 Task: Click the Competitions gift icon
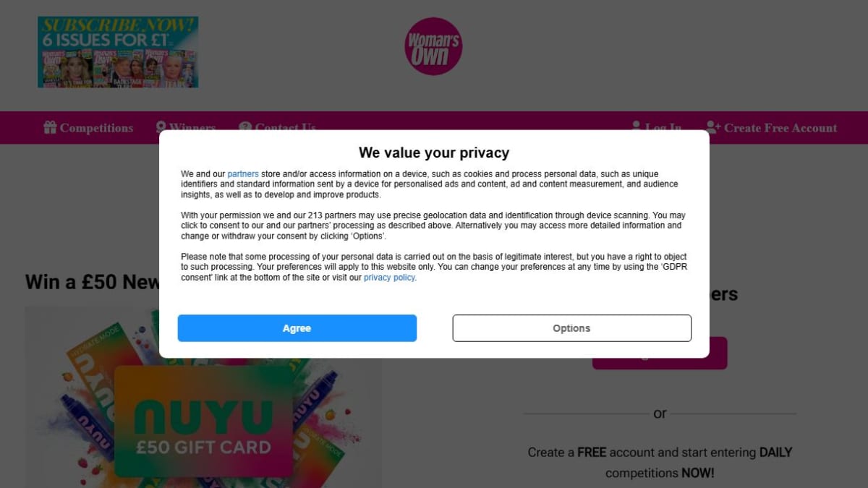[x=50, y=127]
